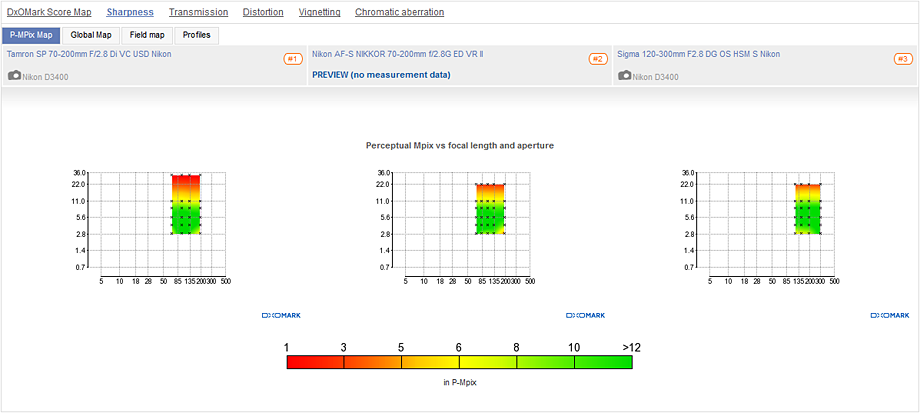Screen dimensions: 920x413
Task: Click the #2 rank badge
Action: pos(598,59)
